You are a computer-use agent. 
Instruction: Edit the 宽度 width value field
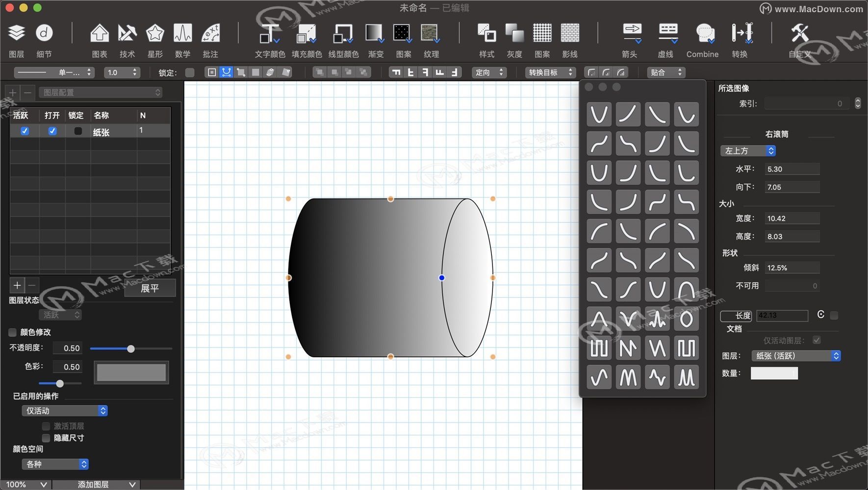792,219
